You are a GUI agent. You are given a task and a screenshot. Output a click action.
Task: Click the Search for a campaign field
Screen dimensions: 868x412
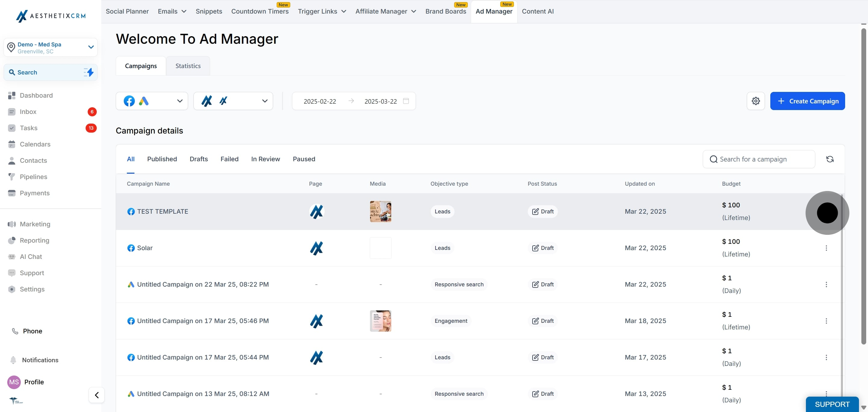759,159
